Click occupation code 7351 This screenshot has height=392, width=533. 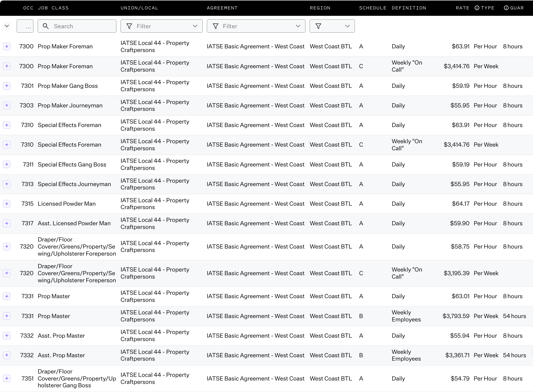(27, 378)
